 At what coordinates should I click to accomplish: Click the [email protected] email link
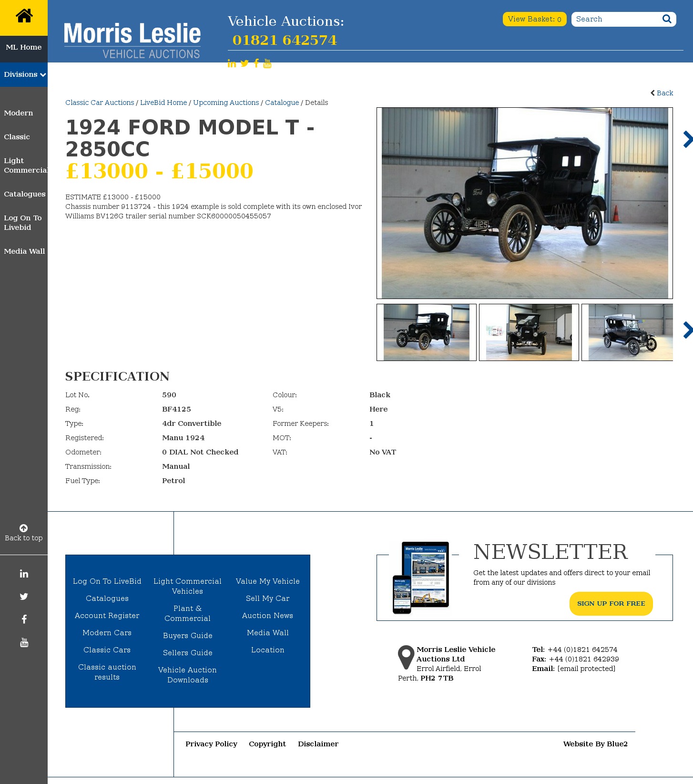pos(586,669)
